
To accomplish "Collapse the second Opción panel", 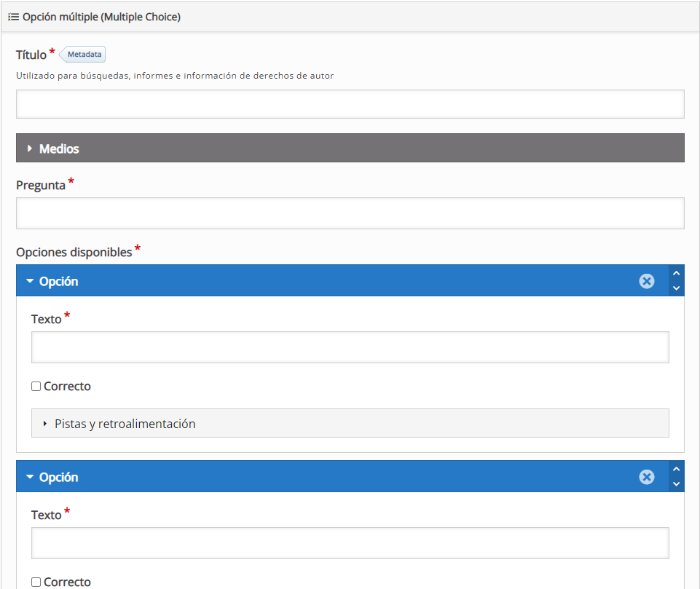I will point(58,477).
